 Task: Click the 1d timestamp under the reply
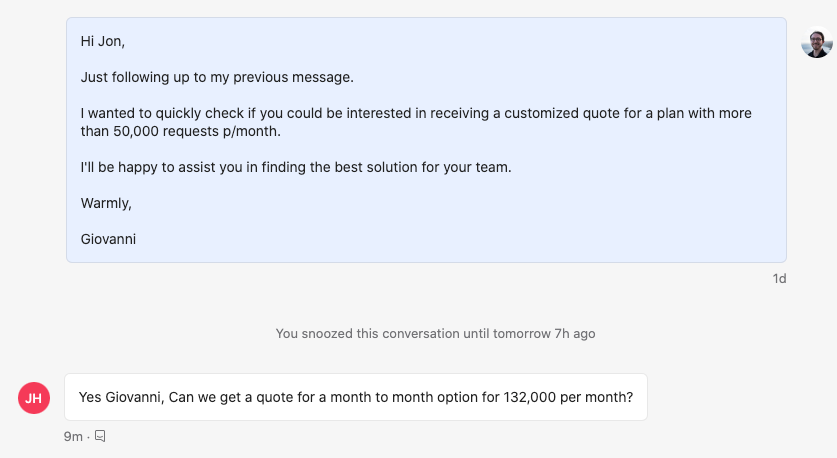pos(779,279)
